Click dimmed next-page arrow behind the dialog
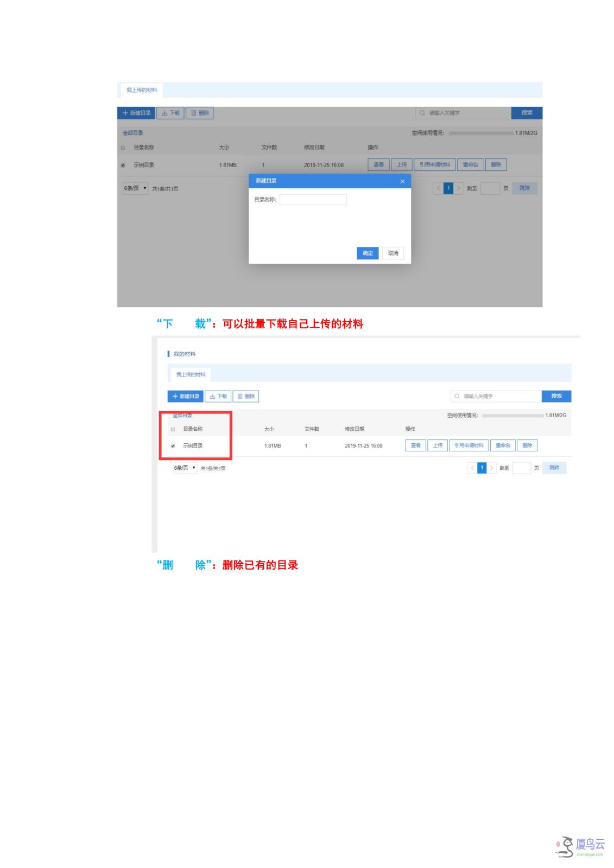The height and width of the screenshot is (868, 614). [x=458, y=188]
